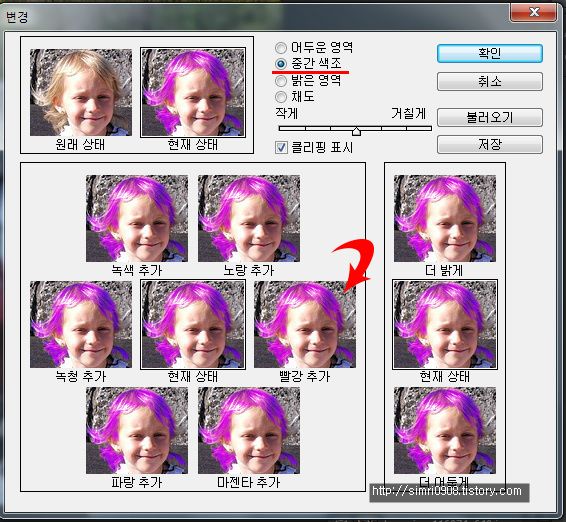Click the 원래 상태 original thumbnail
The width and height of the screenshot is (566, 522).
(81, 92)
